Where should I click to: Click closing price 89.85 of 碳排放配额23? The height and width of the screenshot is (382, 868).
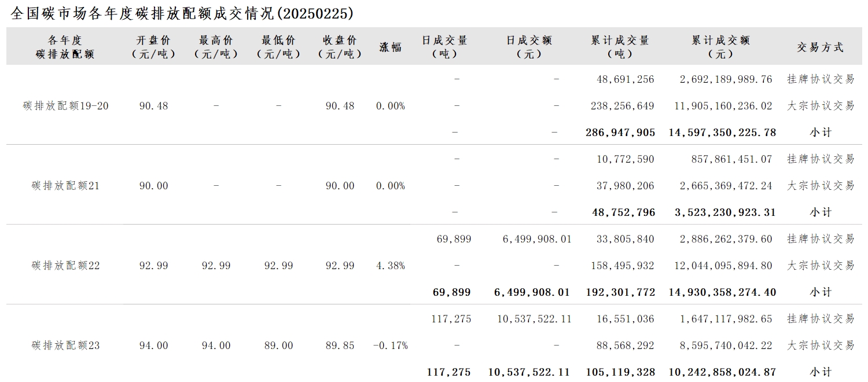(x=340, y=346)
